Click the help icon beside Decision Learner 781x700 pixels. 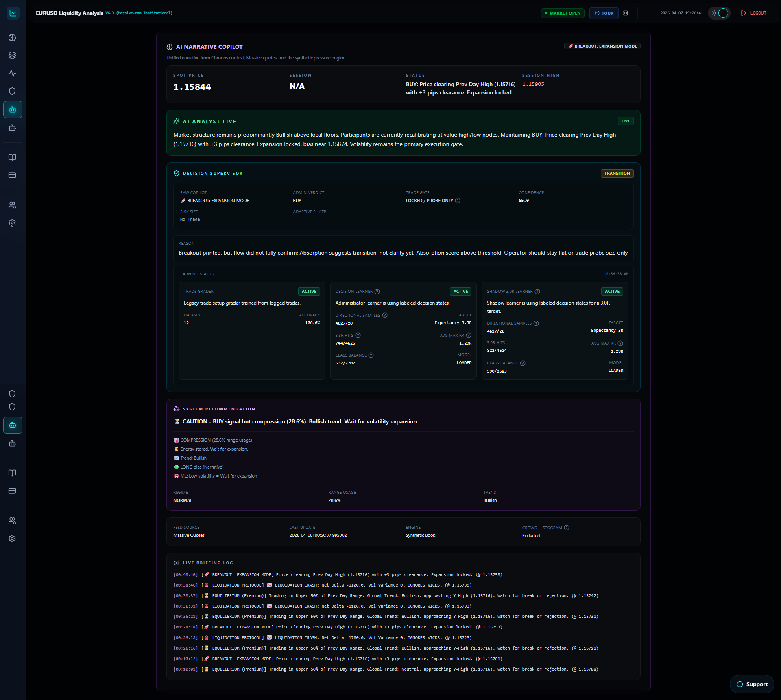coord(377,292)
